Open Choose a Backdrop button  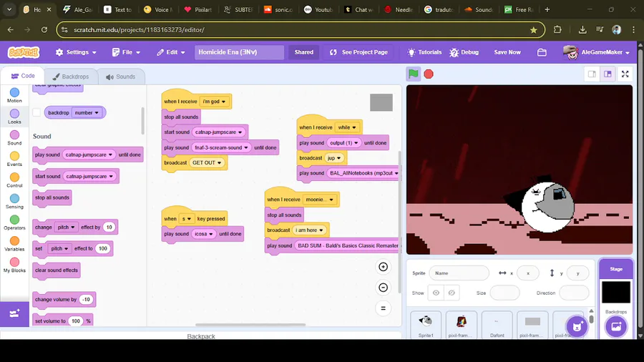[x=616, y=327]
